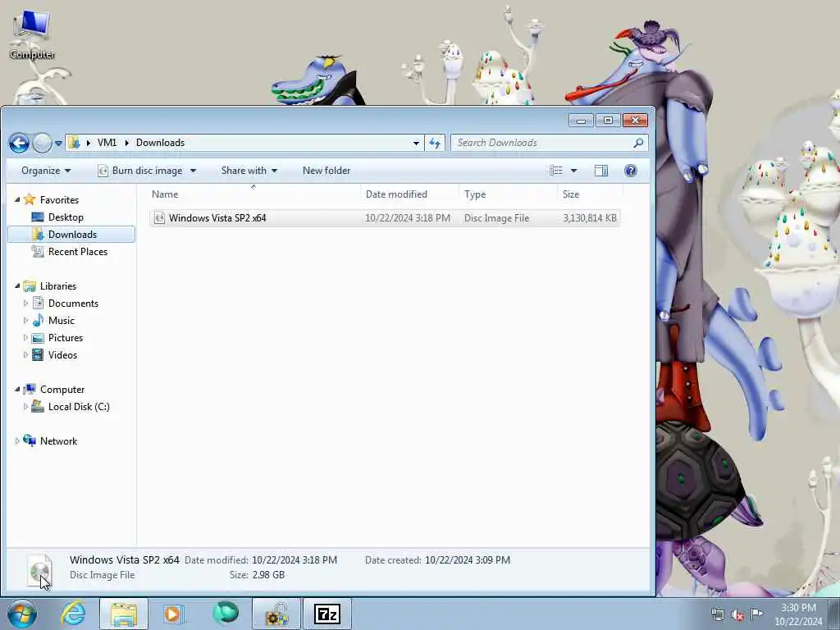Open the Documents library
Screen dimensions: 840x630
73,304
